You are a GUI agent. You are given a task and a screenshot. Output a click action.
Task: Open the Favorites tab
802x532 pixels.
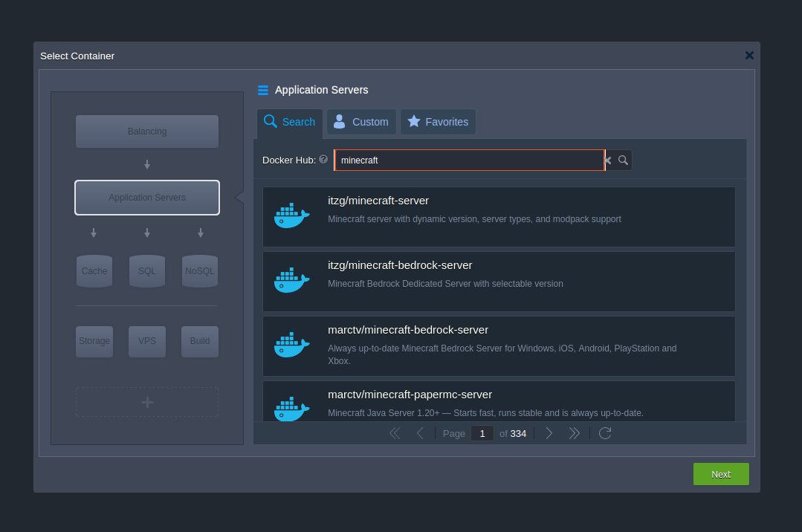coord(438,122)
